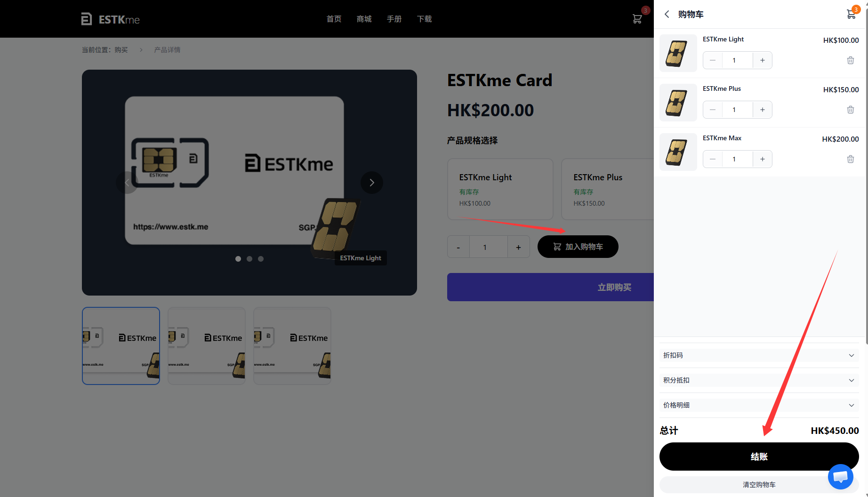Expand the 积分抵扣 points section
The image size is (868, 497).
tap(759, 380)
